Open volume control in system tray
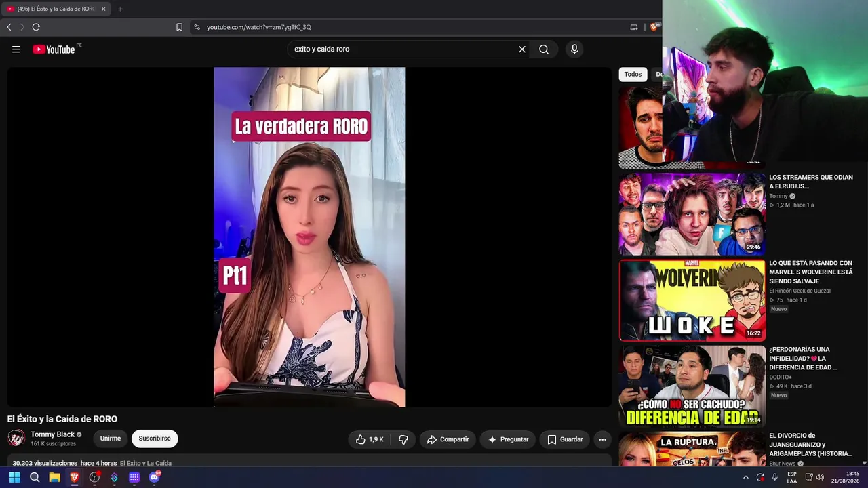Screen dimensions: 868x488 821,477
